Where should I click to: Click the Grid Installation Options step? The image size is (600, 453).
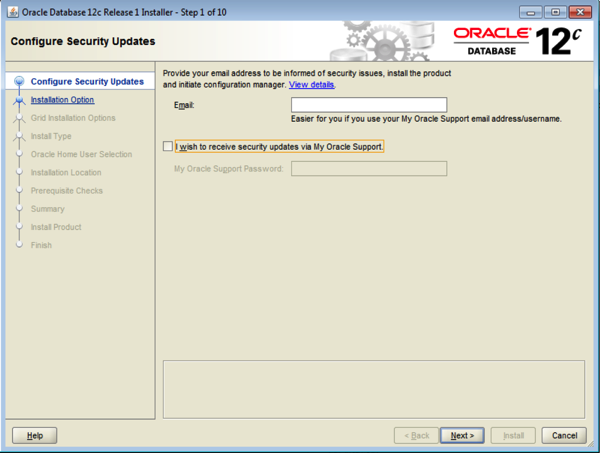pyautogui.click(x=73, y=118)
